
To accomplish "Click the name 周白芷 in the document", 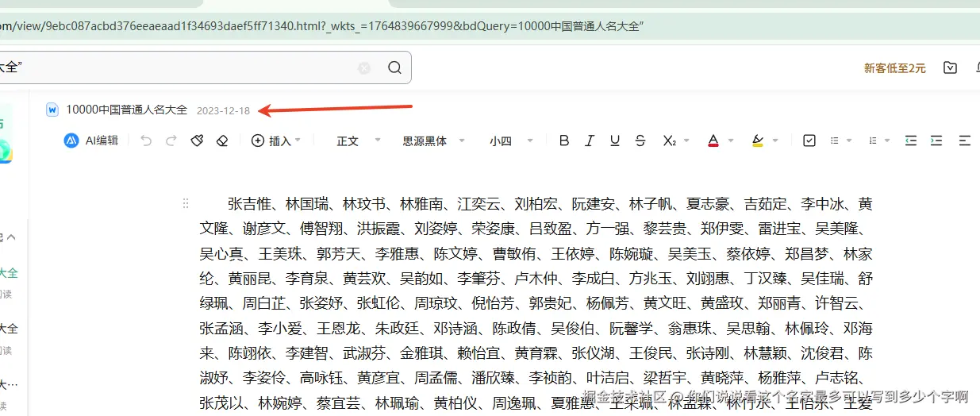I will pos(263,304).
